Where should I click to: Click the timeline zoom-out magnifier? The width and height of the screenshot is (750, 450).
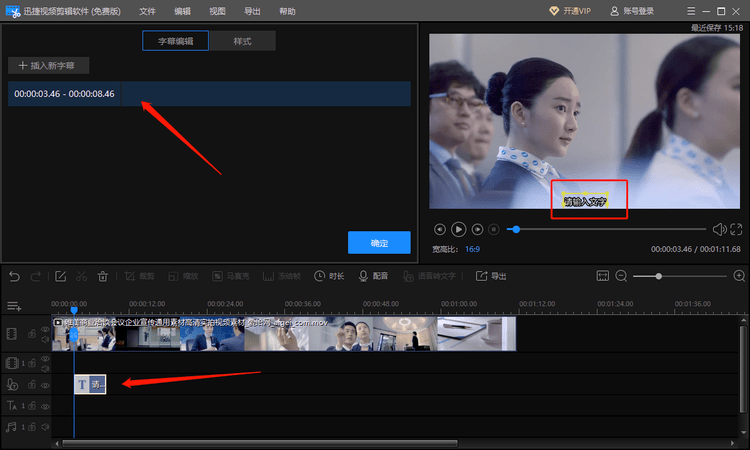621,276
